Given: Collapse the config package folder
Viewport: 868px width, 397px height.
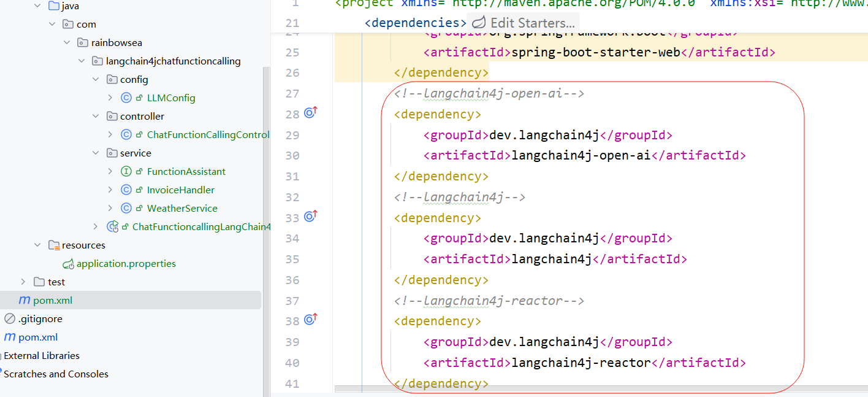Looking at the screenshot, I should coord(96,80).
